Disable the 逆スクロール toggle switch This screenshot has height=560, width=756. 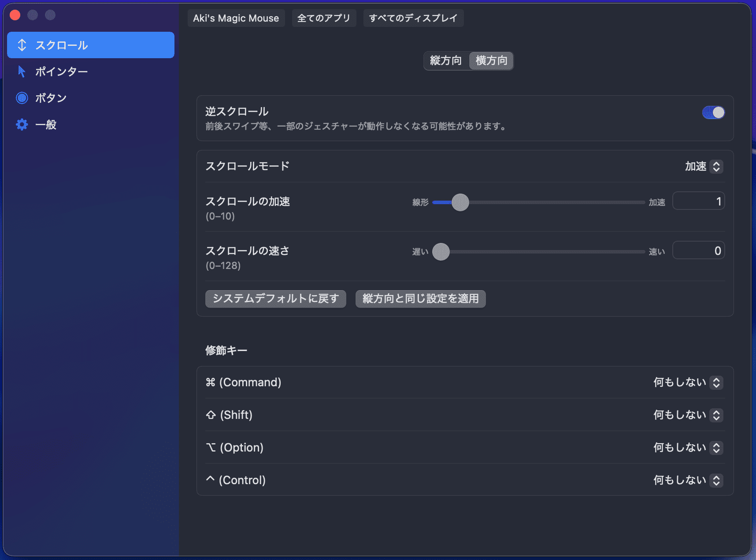pyautogui.click(x=713, y=113)
